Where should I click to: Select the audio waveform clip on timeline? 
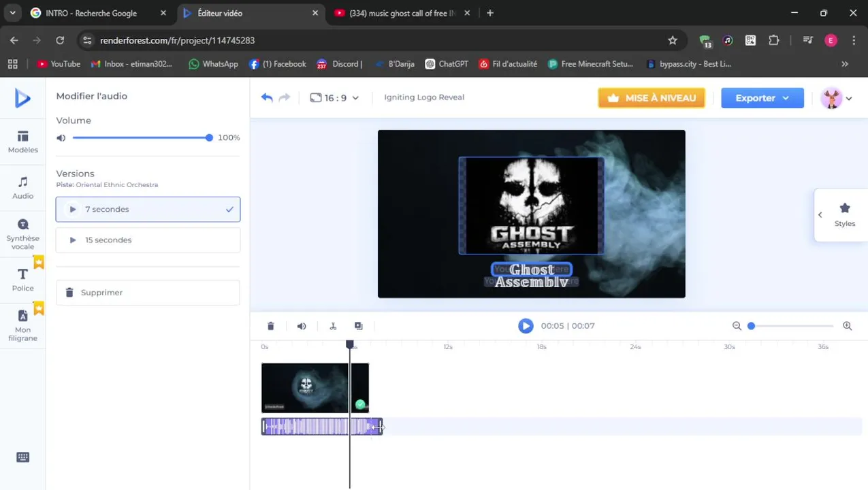tap(322, 427)
